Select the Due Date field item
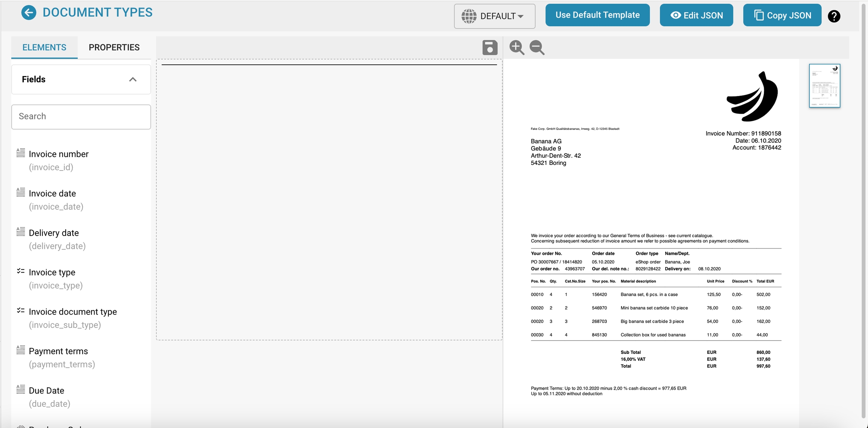 coord(47,391)
